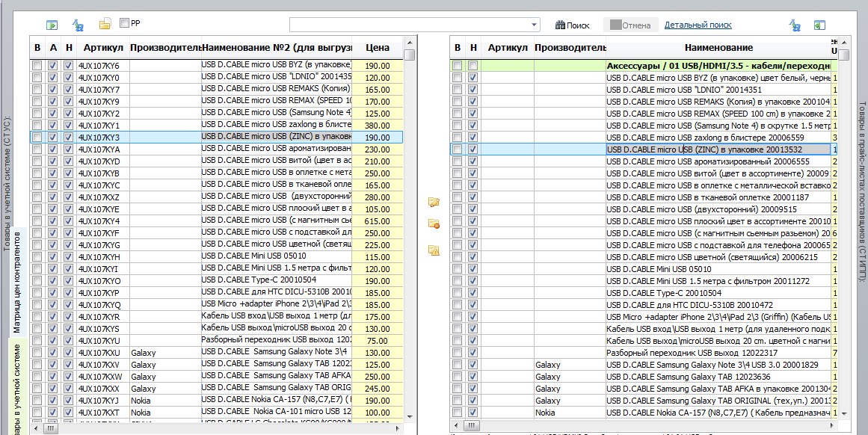Click right table horizontal scrollbar right arrow
This screenshot has height=435, width=868.
832,425
